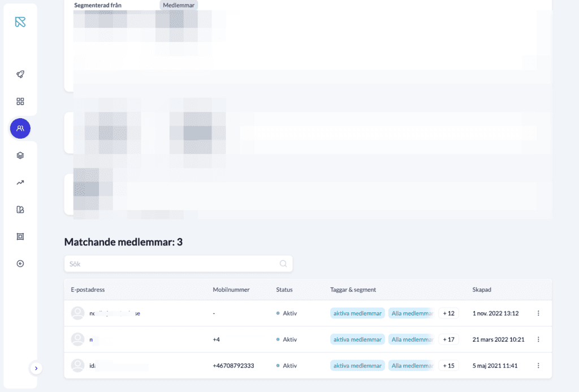The image size is (579, 392).
Task: Expand the +15 tags for third member
Action: coord(448,366)
